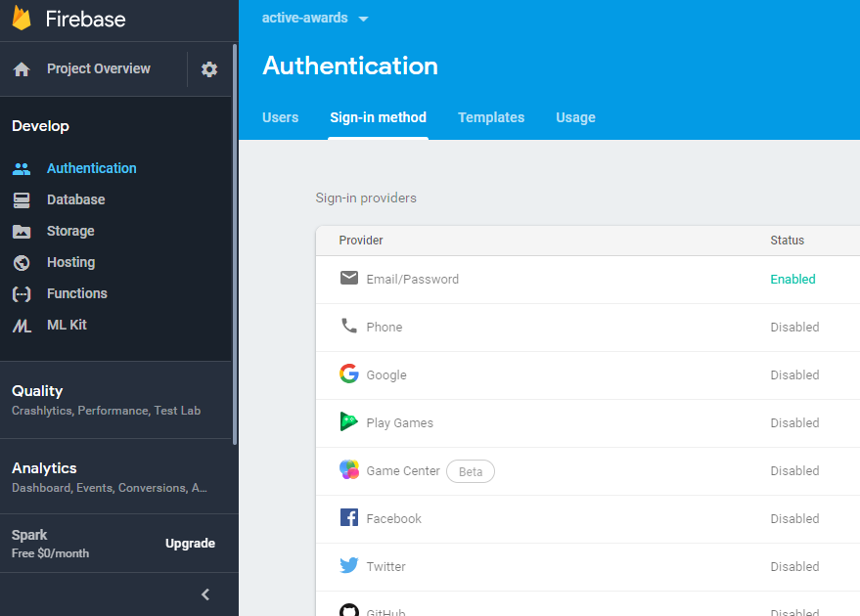Select the Database icon in sidebar
The width and height of the screenshot is (860, 616).
pyautogui.click(x=22, y=199)
